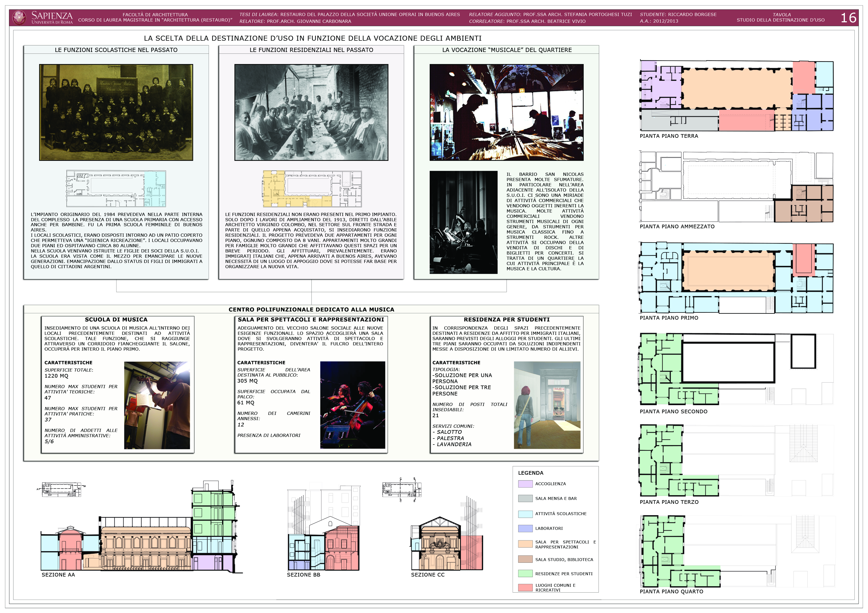Click the Sala Studio, Biblioteca brown swatch
868x613 pixels.
click(525, 559)
